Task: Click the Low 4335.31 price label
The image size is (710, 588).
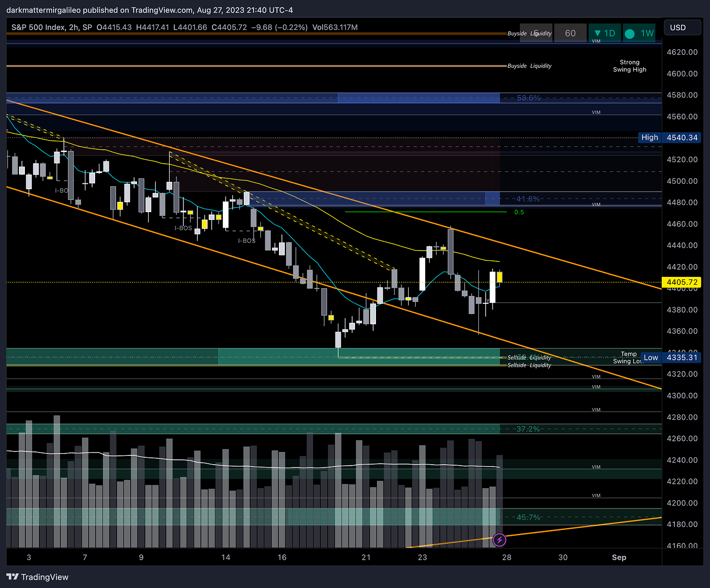Action: tap(671, 357)
